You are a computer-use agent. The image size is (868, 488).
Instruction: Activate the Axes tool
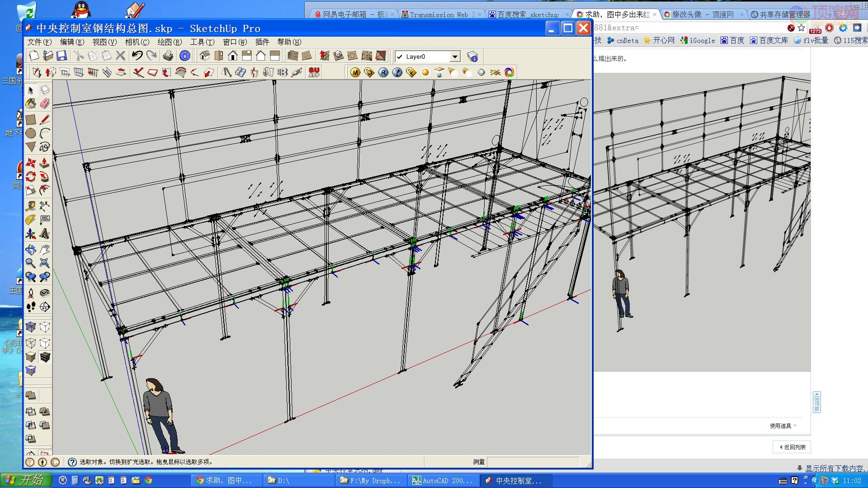click(31, 234)
